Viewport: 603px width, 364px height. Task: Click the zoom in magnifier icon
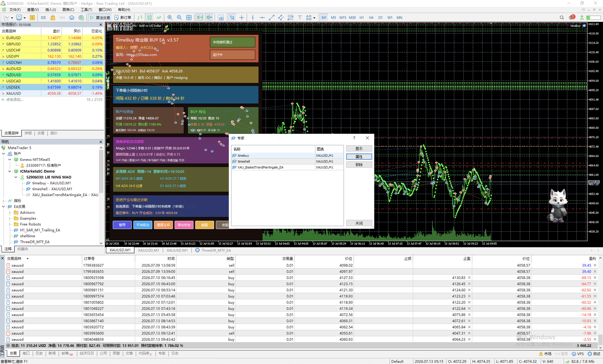[170, 18]
